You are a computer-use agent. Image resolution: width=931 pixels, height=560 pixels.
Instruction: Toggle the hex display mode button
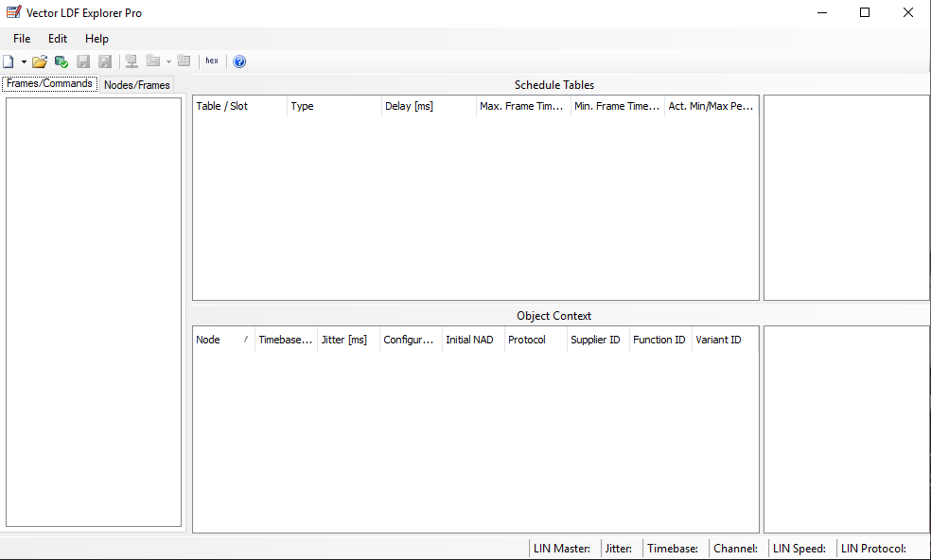212,61
